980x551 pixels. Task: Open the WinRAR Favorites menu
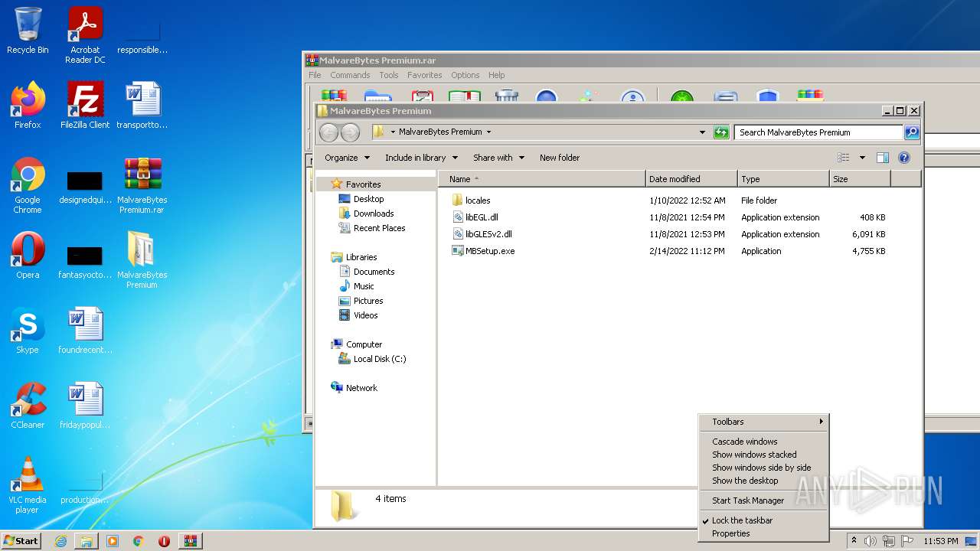pos(425,75)
